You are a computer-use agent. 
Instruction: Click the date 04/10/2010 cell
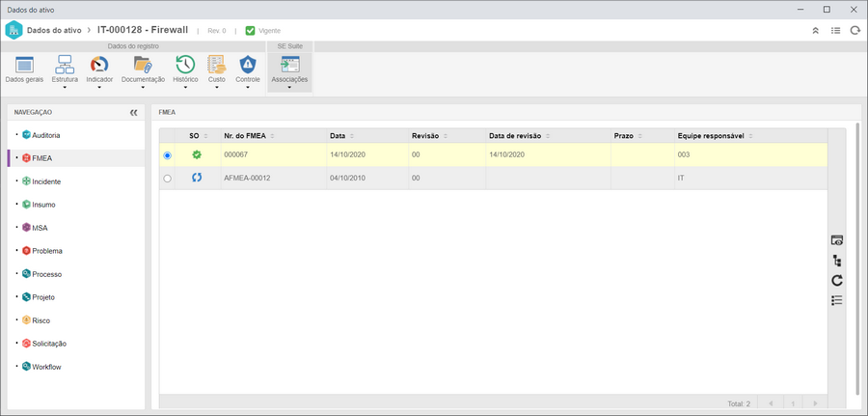coord(346,179)
